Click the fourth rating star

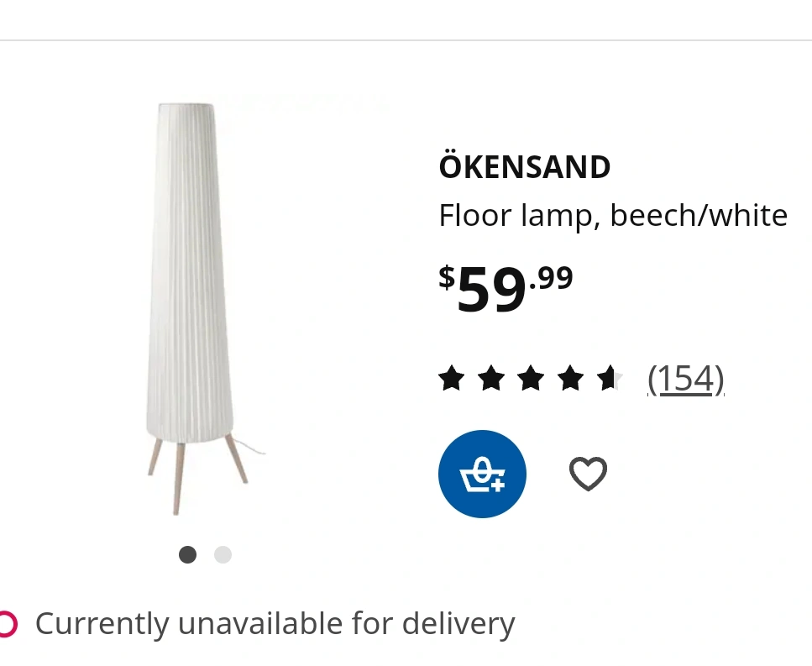[570, 378]
